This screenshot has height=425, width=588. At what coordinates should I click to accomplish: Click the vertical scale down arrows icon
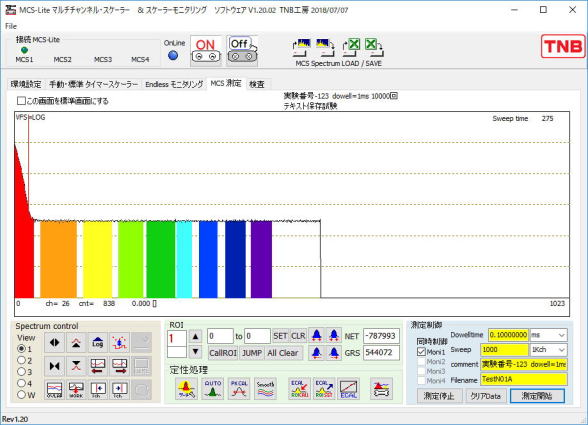coord(76,365)
